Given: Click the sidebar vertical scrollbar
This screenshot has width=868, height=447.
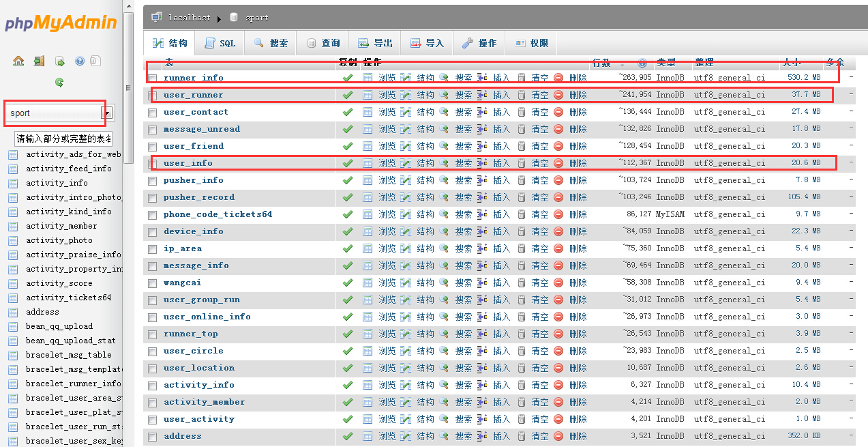Looking at the screenshot, I should 128,87.
